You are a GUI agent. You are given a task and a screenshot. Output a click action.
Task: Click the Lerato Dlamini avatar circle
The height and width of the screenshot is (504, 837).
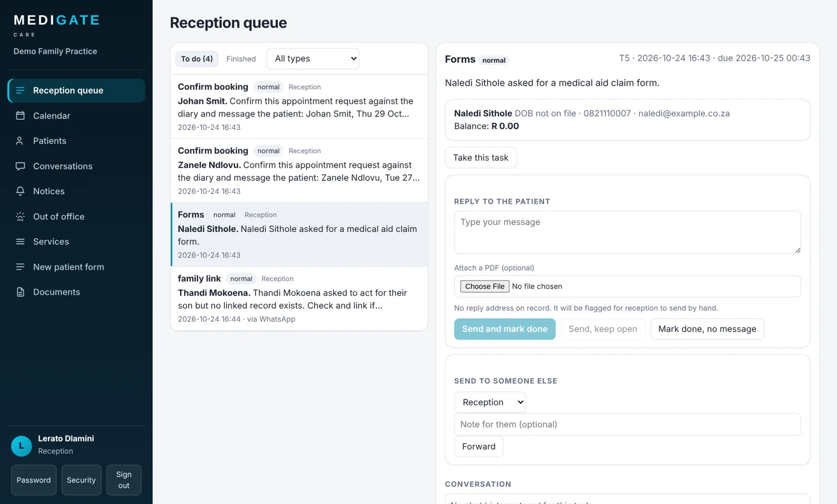coord(21,446)
